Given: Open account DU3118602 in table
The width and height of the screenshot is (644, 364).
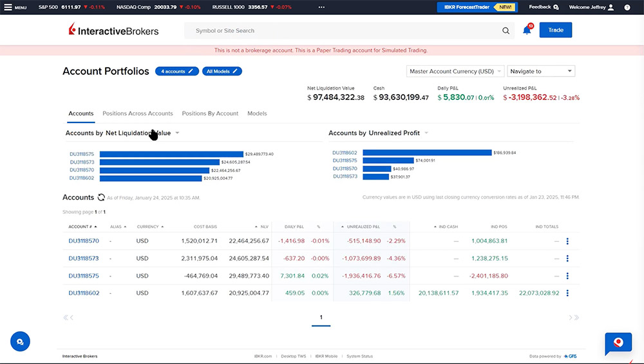Looking at the screenshot, I should click(x=84, y=293).
